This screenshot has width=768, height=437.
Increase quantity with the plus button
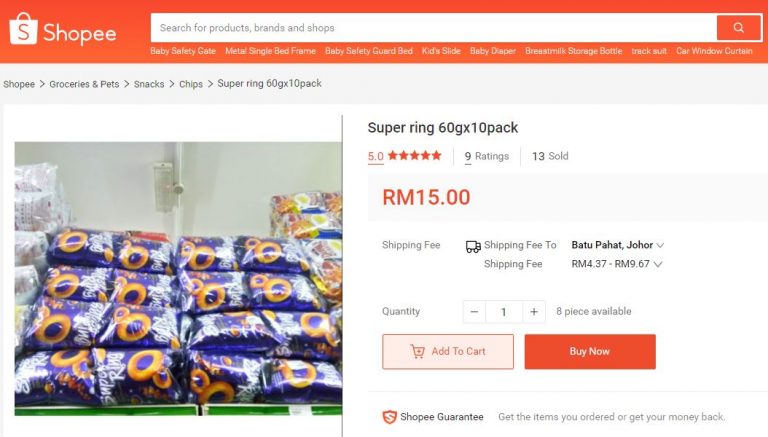pyautogui.click(x=534, y=312)
